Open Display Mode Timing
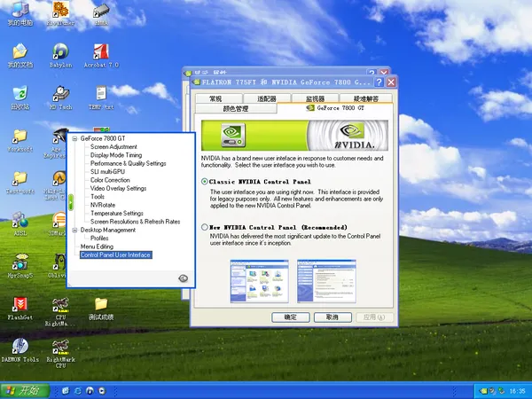This screenshot has height=399, width=532. [x=116, y=155]
